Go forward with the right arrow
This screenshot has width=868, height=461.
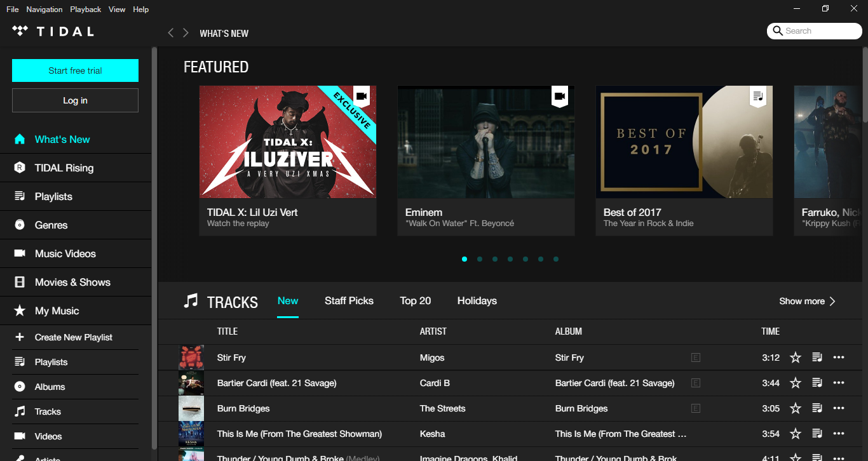[186, 33]
